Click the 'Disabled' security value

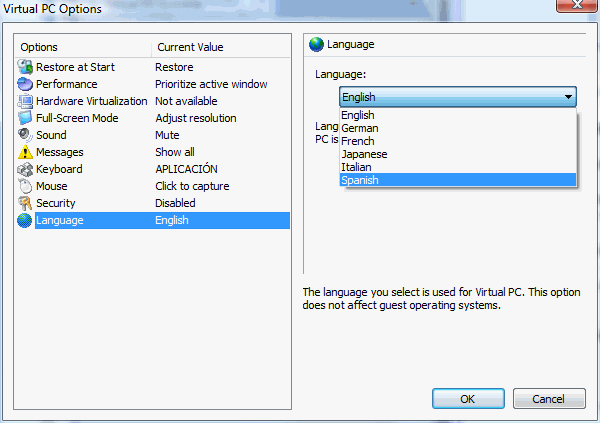[x=175, y=203]
